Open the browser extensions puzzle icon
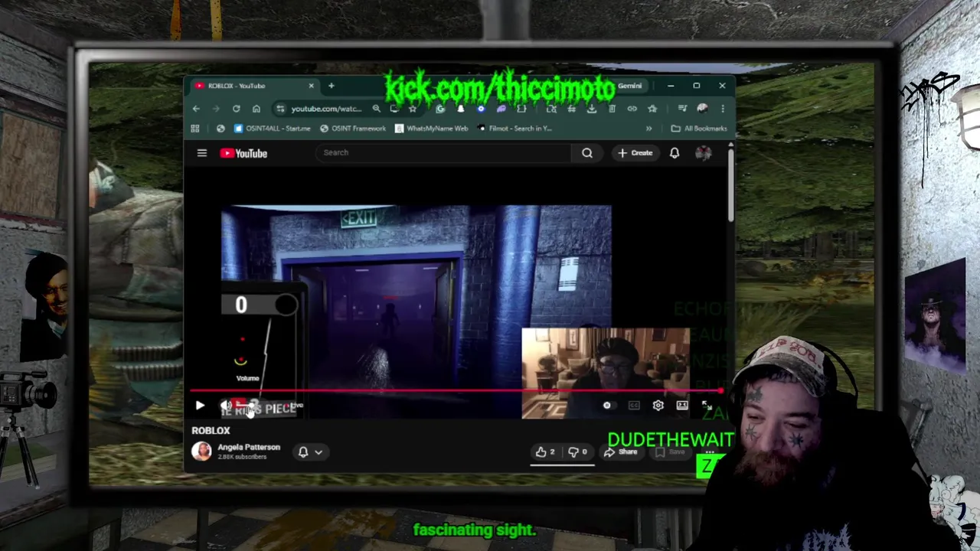 click(x=521, y=109)
